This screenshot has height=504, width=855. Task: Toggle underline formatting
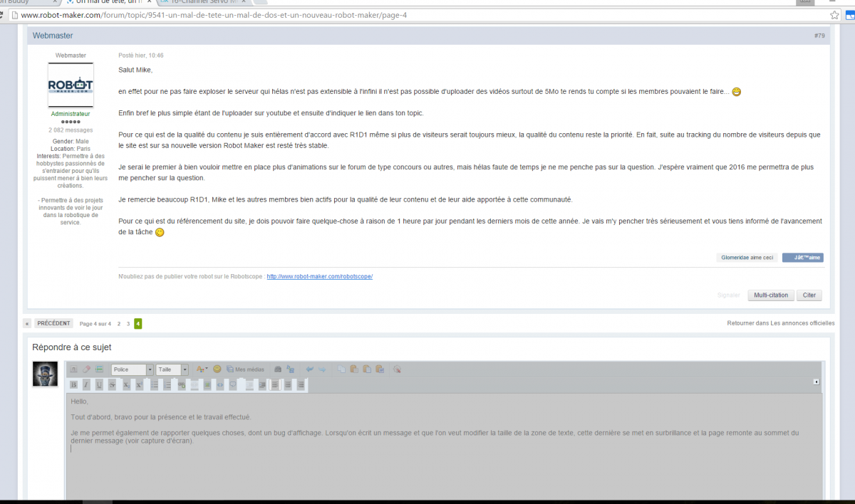coord(99,384)
